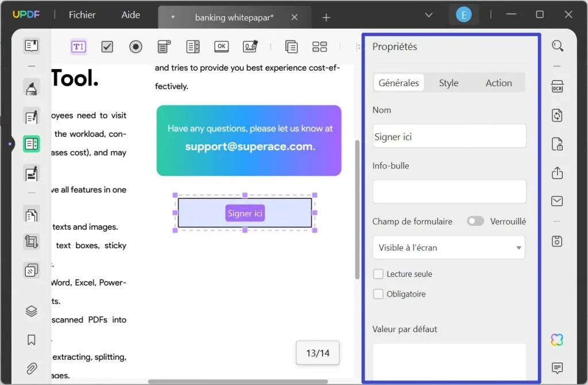Select the crop pages tool in left sidebar
The width and height of the screenshot is (588, 385).
31,242
